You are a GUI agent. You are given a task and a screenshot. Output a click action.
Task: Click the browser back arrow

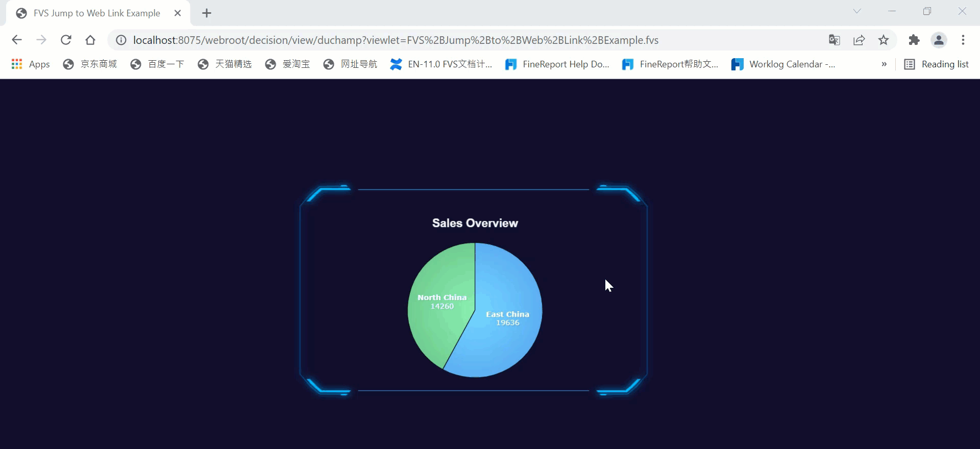[17, 40]
